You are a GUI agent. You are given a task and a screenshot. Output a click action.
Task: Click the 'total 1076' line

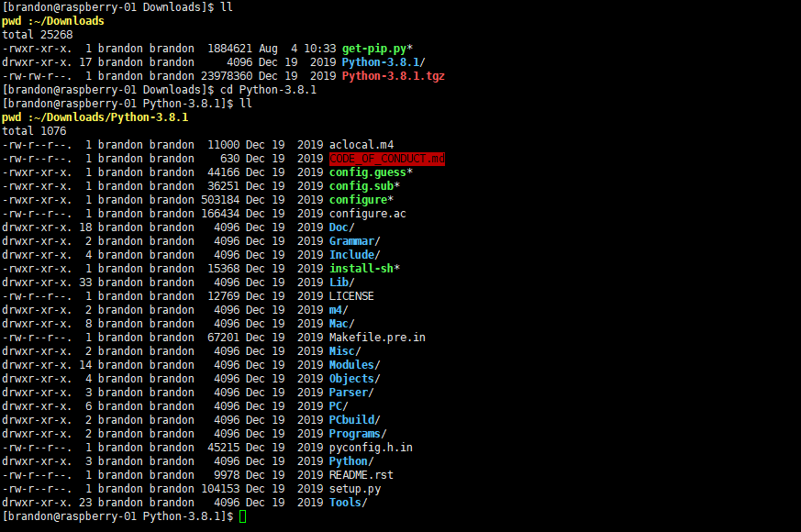coord(34,131)
